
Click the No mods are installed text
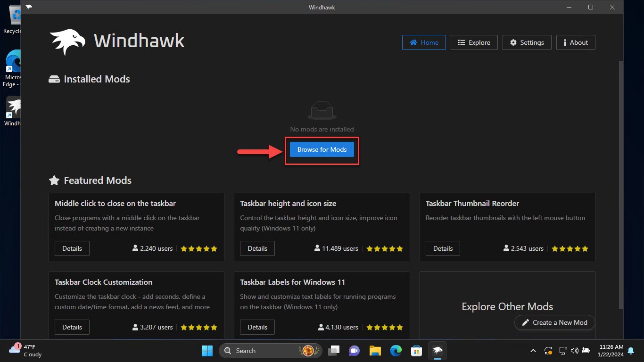322,129
